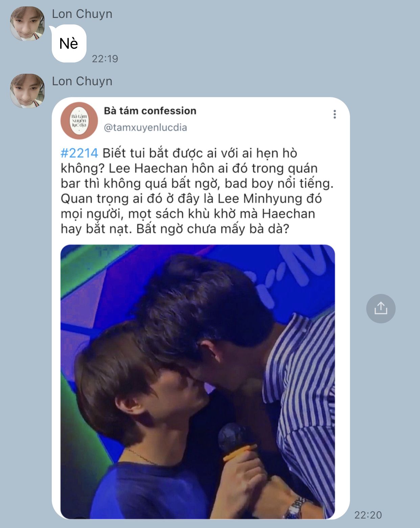The height and width of the screenshot is (528, 420).
Task: Tap the "Nè" message bubble
Action: tap(69, 44)
